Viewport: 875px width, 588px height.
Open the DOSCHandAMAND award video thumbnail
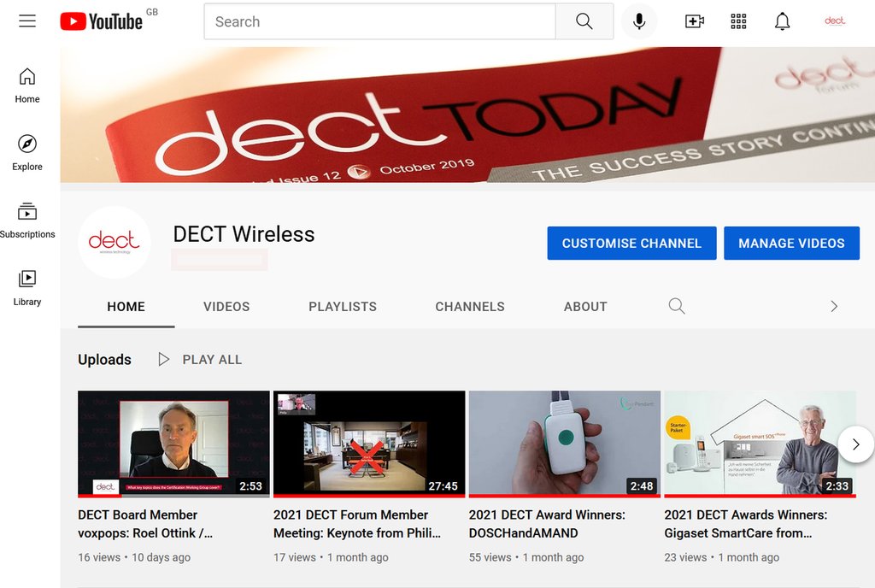[x=564, y=444]
